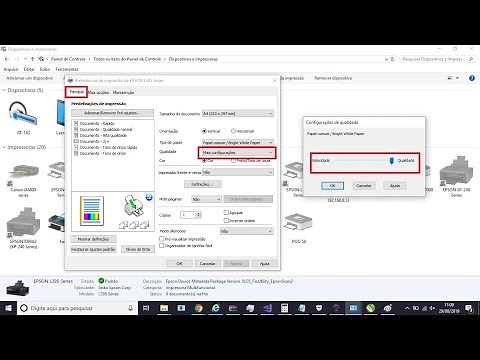Viewport: 480px width, 360px height.
Task: Open the Exibir menu
Action: pyautogui.click(x=45, y=69)
